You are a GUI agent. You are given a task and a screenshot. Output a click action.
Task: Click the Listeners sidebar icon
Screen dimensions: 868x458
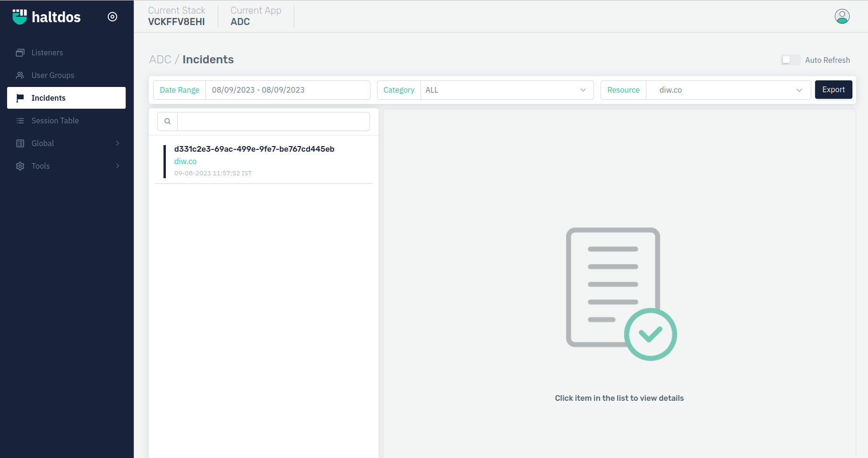(x=20, y=52)
